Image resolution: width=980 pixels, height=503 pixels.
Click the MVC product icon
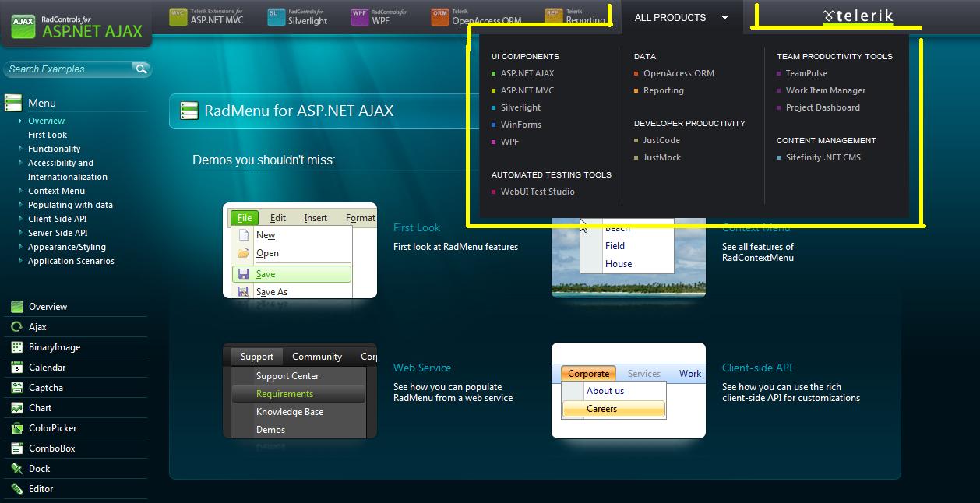tap(178, 17)
